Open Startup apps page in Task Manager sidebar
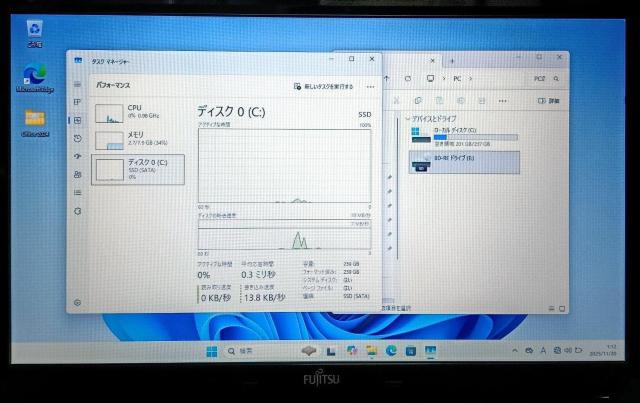The width and height of the screenshot is (640, 403). click(78, 156)
